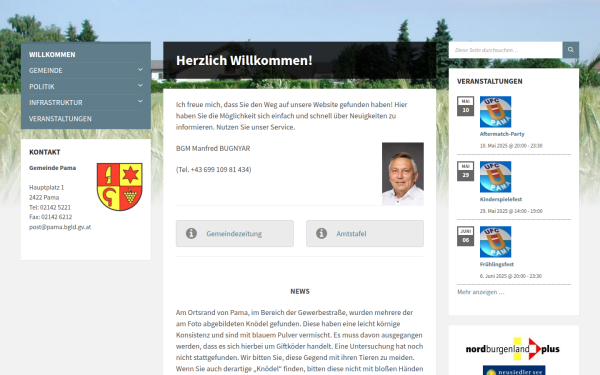Click the Pama coat of arms
The image size is (600, 375).
coord(120,187)
